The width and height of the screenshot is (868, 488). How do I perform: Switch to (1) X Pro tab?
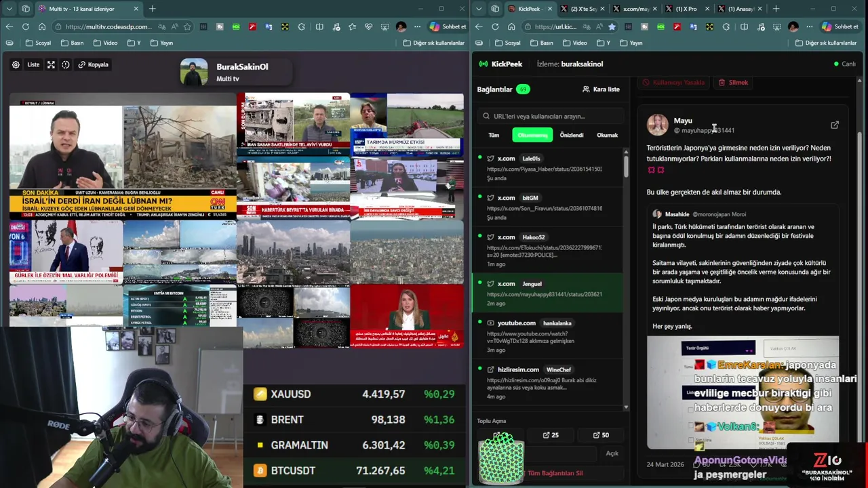pyautogui.click(x=688, y=9)
